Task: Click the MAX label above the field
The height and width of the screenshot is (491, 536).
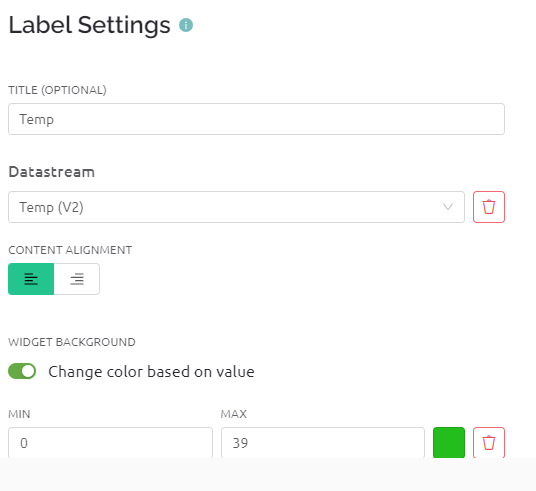Action: [x=234, y=414]
